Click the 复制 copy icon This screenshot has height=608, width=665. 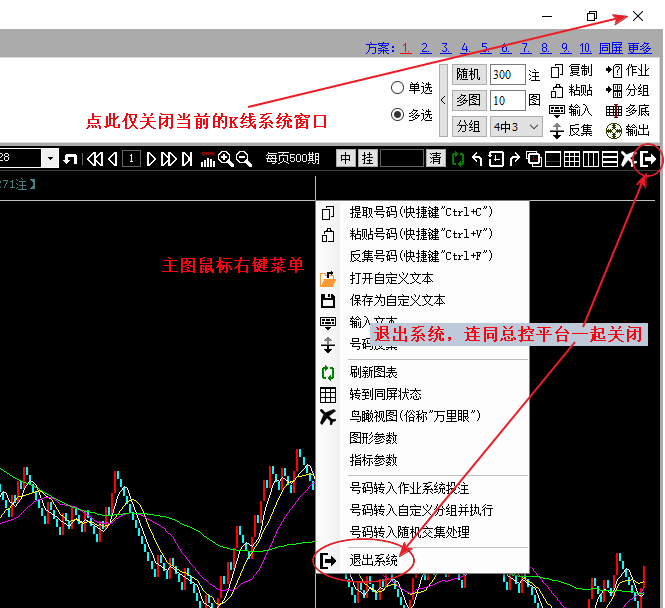[558, 71]
